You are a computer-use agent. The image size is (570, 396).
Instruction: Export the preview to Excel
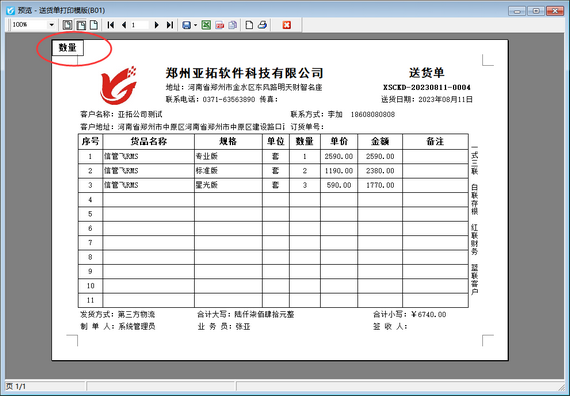point(206,25)
